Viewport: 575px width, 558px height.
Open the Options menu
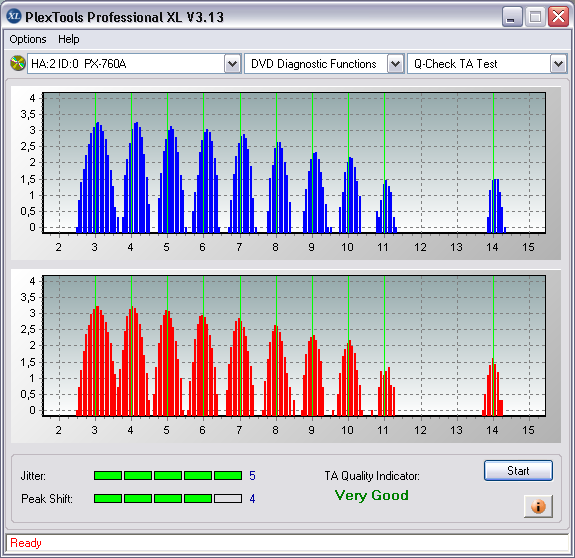[28, 39]
